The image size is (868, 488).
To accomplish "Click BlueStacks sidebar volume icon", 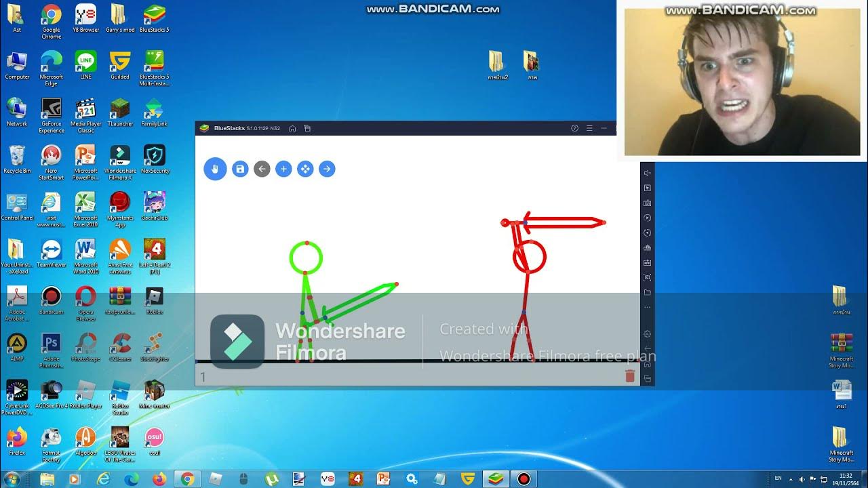I will (x=648, y=173).
